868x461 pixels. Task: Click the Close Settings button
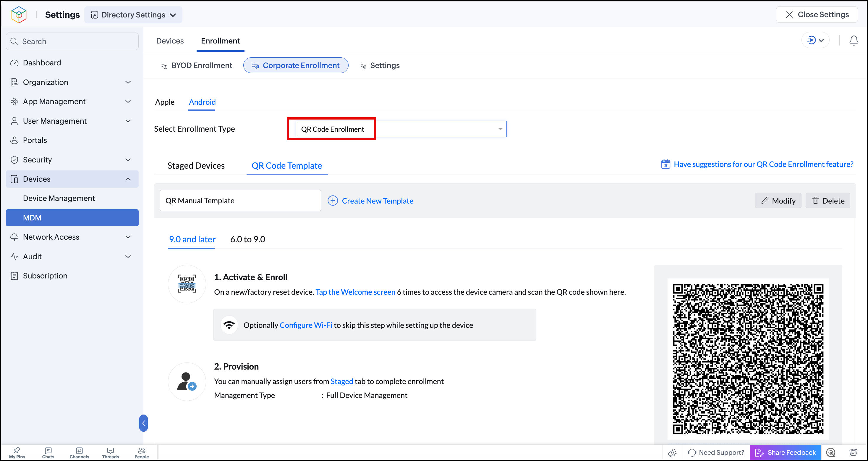coord(817,14)
